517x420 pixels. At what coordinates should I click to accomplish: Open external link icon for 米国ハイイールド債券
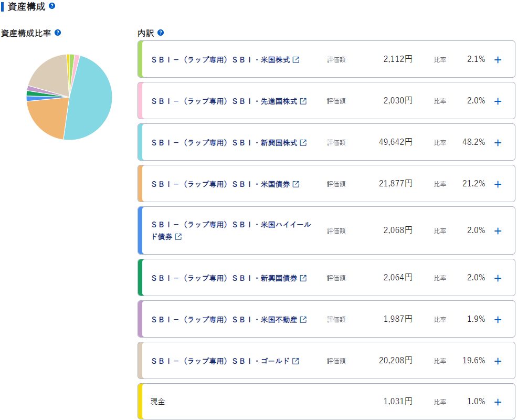[178, 237]
